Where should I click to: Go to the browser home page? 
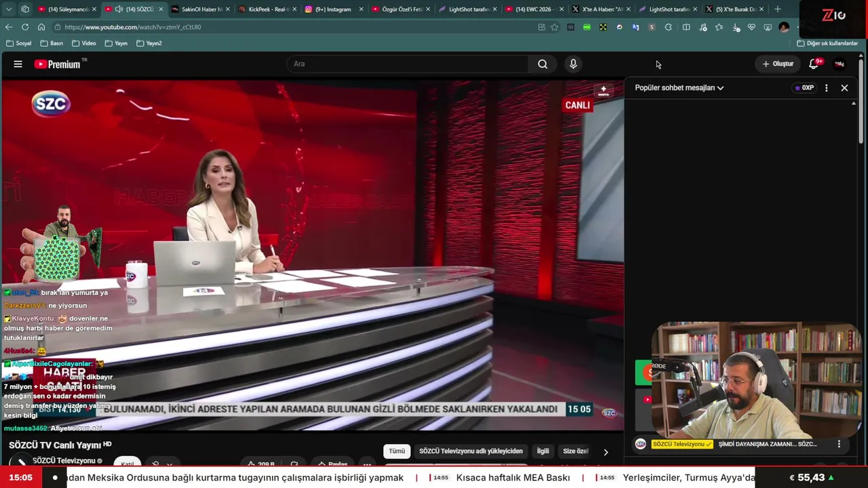coord(41,27)
